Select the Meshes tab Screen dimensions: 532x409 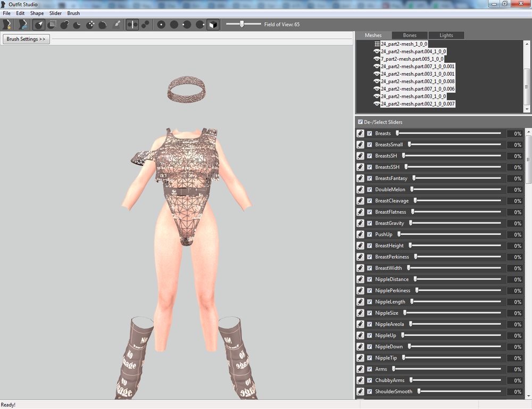[373, 35]
